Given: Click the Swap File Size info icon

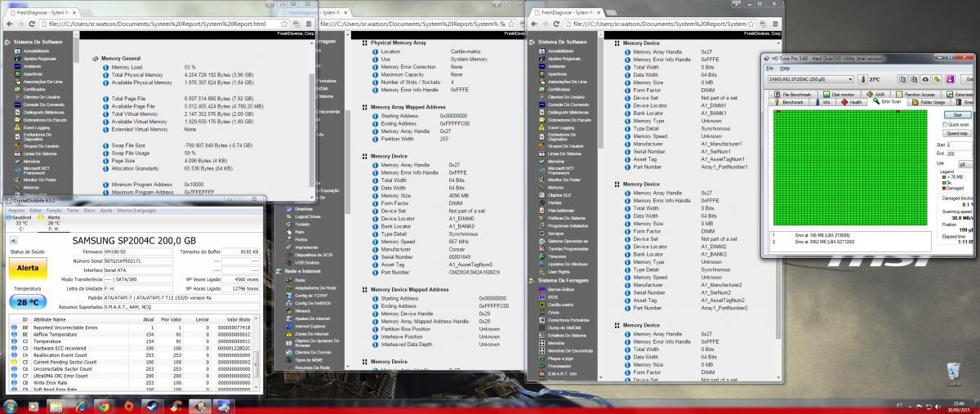Looking at the screenshot, I should point(106,145).
